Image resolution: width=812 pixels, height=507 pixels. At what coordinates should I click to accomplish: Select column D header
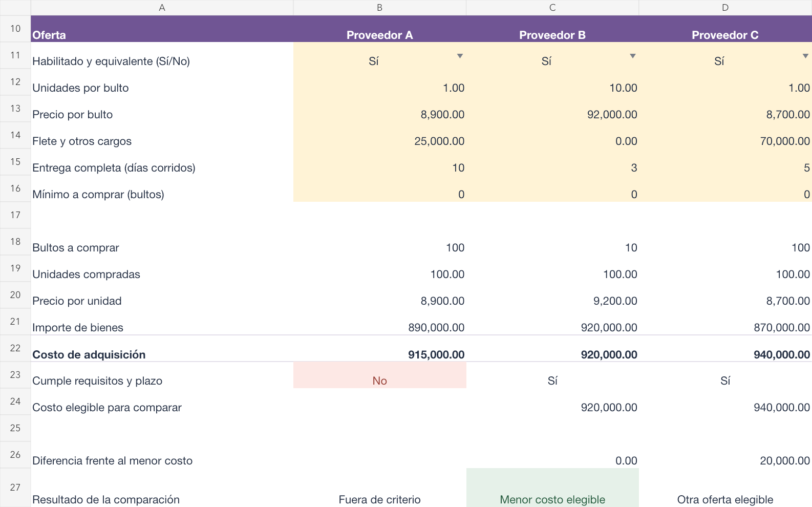coord(725,8)
